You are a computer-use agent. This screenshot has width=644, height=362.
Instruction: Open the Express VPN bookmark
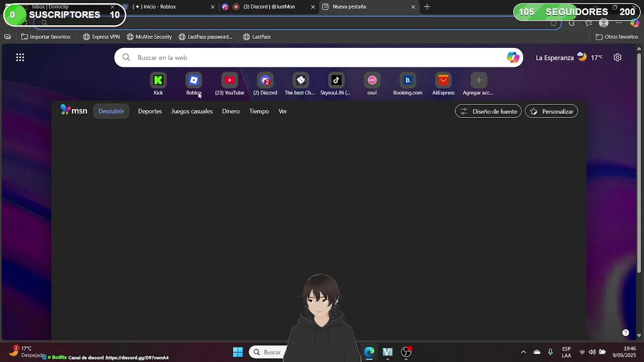[x=101, y=37]
